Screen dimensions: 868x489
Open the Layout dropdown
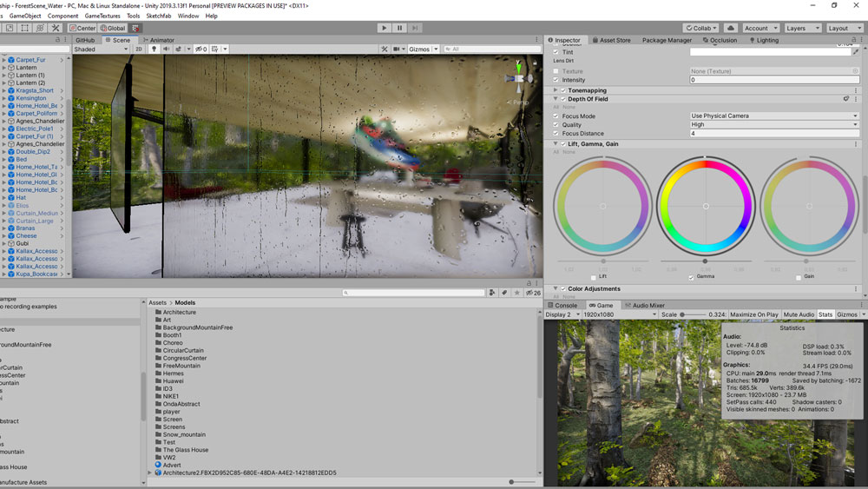[845, 28]
